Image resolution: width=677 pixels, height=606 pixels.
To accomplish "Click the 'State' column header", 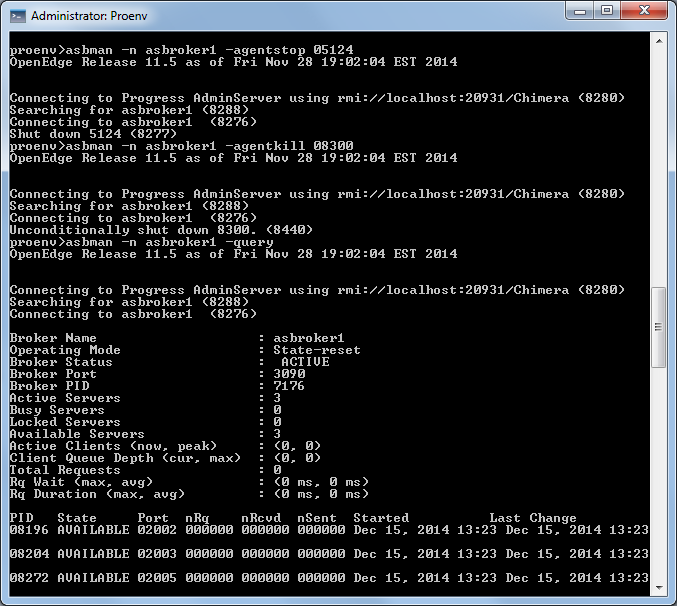I will point(77,518).
